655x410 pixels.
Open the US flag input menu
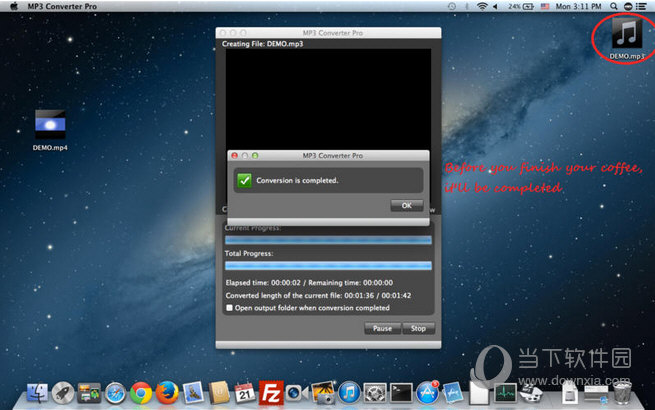(x=545, y=6)
